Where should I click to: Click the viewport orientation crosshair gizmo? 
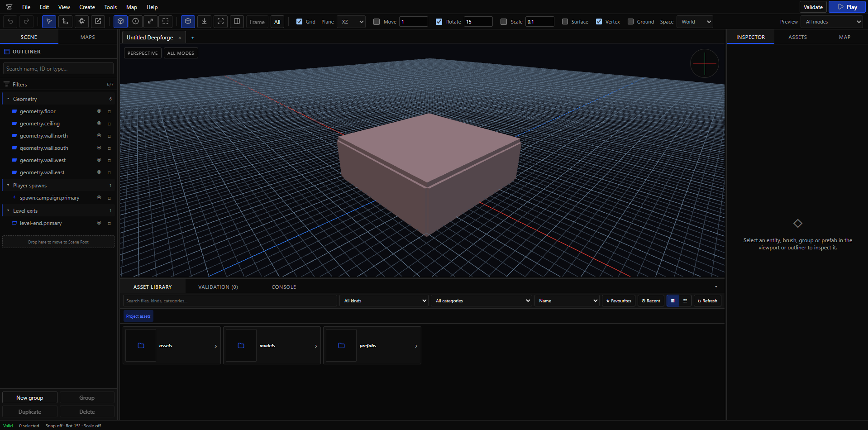pyautogui.click(x=705, y=63)
